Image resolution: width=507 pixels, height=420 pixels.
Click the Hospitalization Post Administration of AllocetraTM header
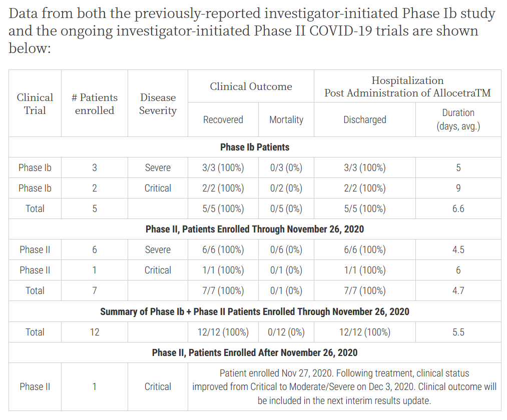(407, 86)
